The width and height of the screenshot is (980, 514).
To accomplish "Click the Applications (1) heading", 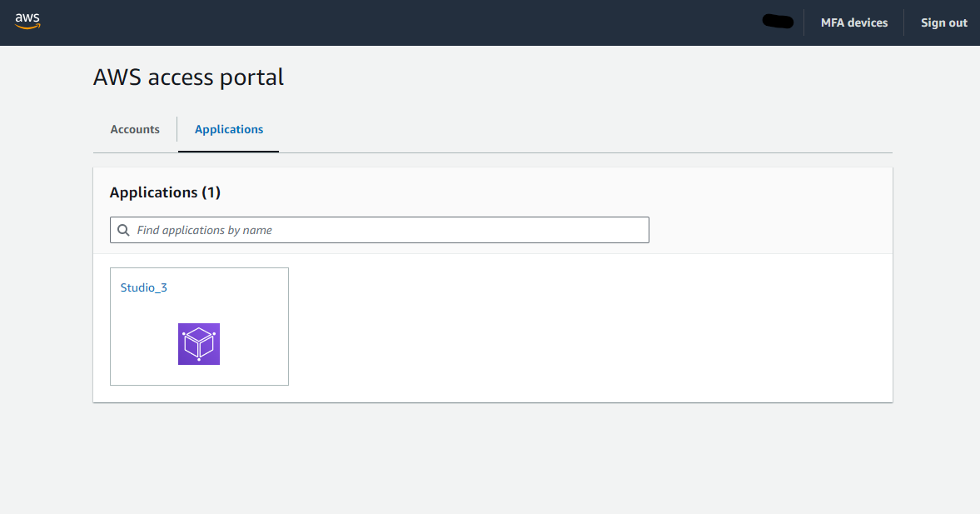I will [x=165, y=192].
